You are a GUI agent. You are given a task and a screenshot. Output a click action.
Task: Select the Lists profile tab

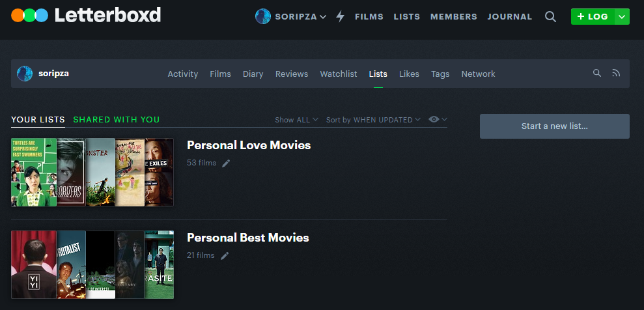coord(378,74)
